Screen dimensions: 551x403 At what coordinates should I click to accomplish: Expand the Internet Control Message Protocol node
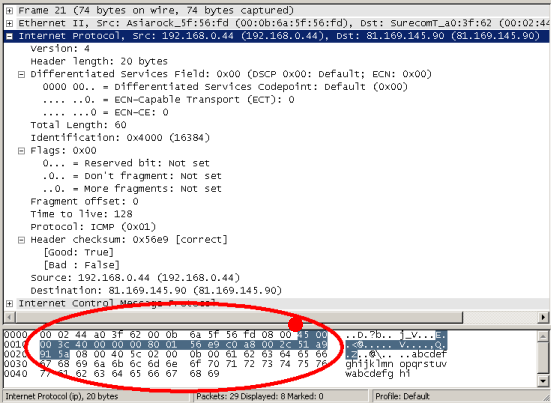pyautogui.click(x=9, y=304)
